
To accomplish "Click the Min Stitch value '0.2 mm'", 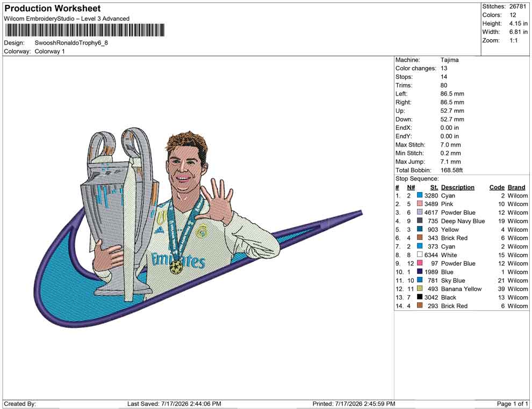I will [x=450, y=153].
